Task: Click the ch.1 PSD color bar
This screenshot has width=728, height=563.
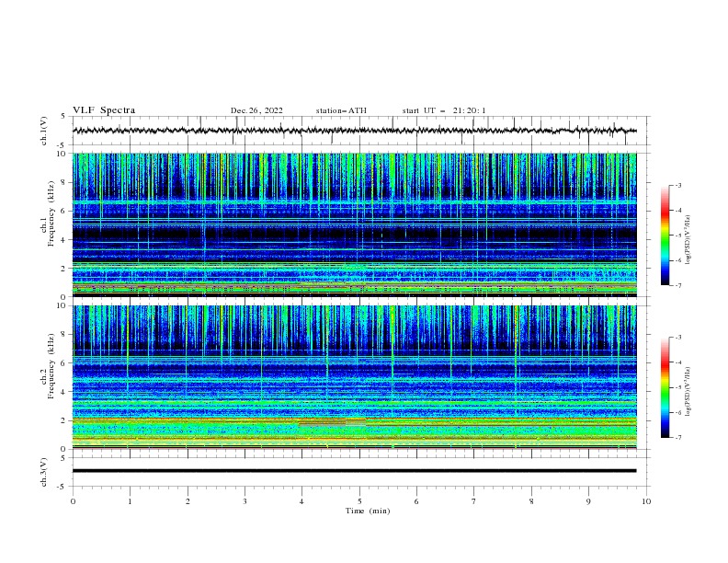Action: [665, 236]
